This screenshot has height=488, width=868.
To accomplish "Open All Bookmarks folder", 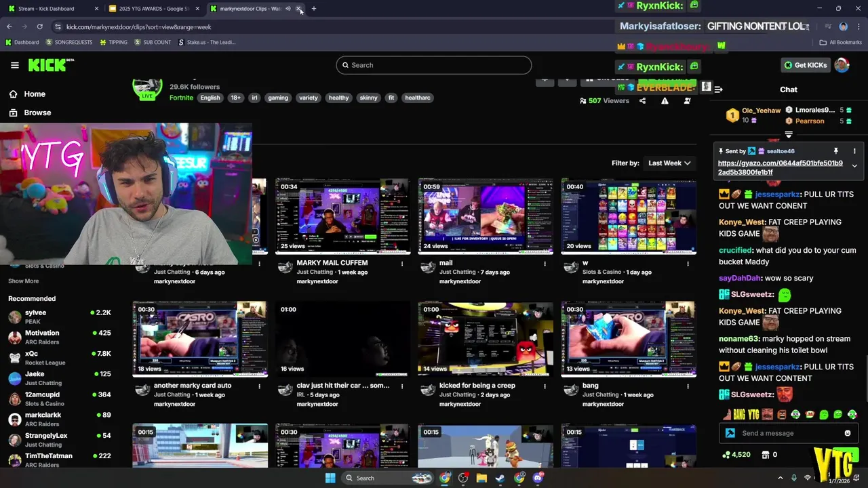I will pyautogui.click(x=841, y=42).
